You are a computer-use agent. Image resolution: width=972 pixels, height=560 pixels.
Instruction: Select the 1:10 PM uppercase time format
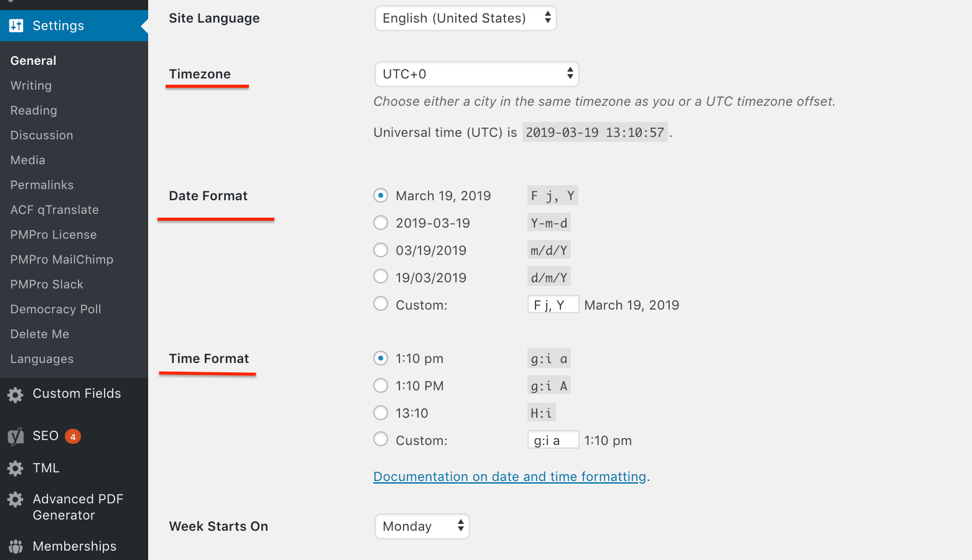[381, 385]
